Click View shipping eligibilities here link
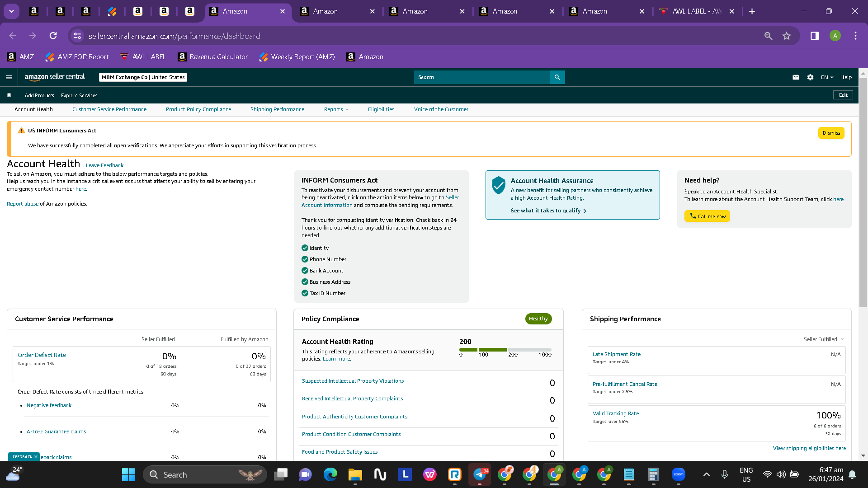 [x=809, y=448]
